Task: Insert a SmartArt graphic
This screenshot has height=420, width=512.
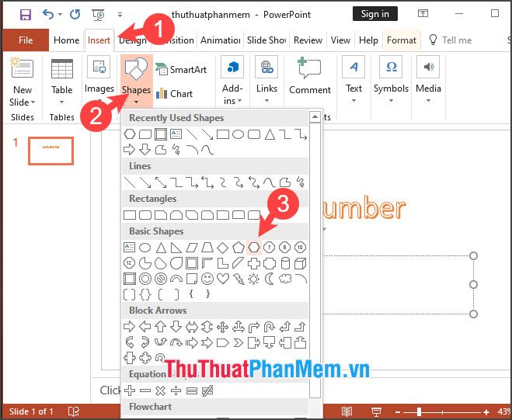Action: 182,69
